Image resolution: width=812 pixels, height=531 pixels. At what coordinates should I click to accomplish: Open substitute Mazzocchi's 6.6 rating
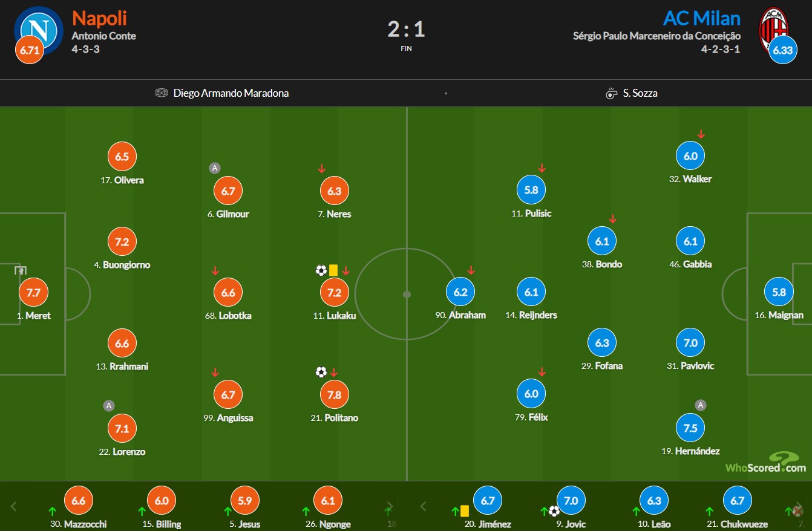(x=79, y=501)
